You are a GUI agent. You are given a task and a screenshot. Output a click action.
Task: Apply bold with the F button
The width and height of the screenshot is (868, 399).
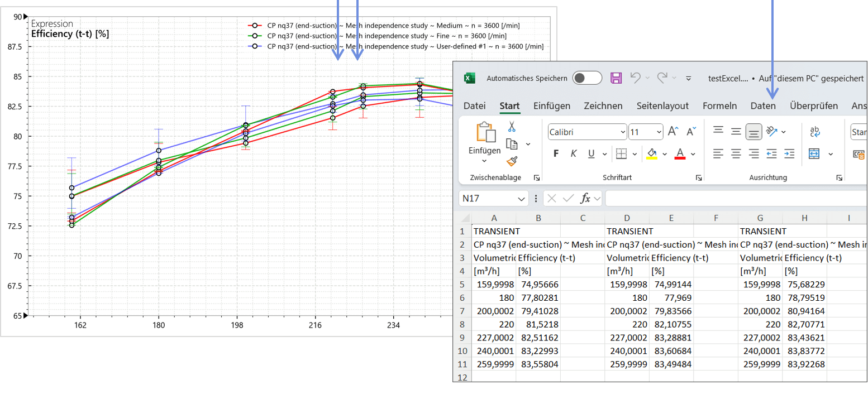point(556,153)
